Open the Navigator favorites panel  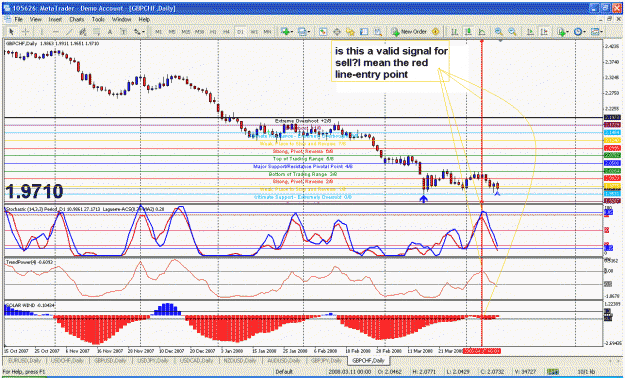pos(350,32)
